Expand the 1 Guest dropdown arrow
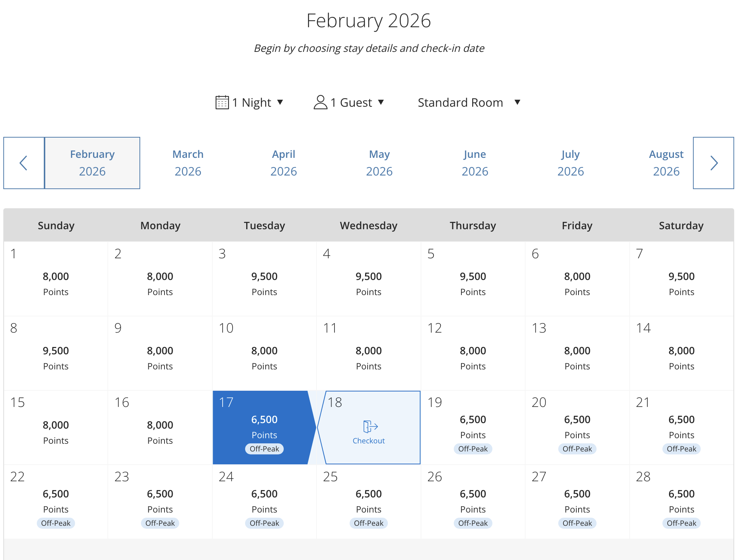 pos(381,102)
